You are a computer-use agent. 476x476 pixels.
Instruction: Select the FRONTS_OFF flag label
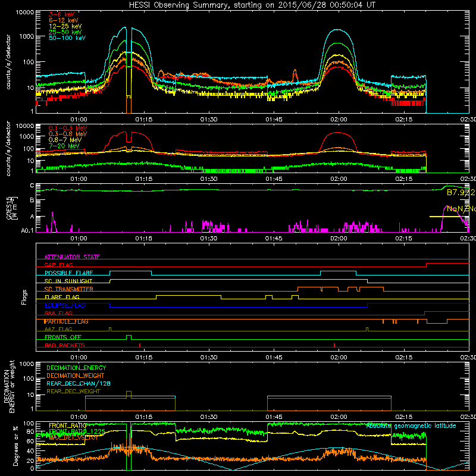(63, 337)
